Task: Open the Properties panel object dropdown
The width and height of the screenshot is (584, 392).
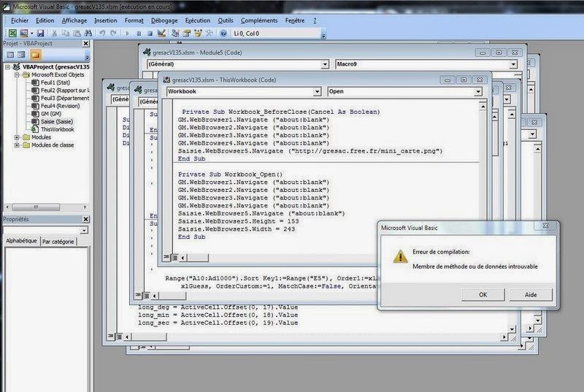Action: 84,231
